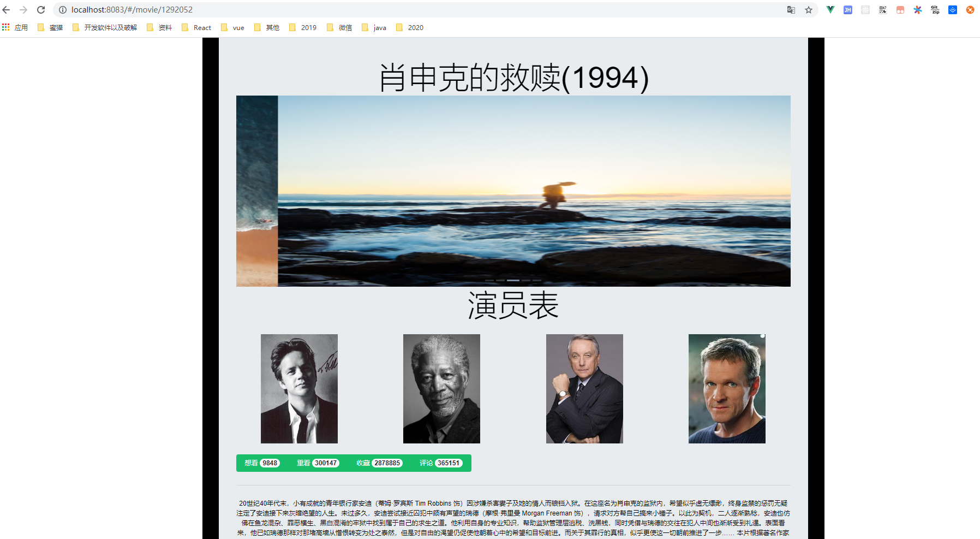Reload the current page
980x539 pixels.
pyautogui.click(x=41, y=10)
